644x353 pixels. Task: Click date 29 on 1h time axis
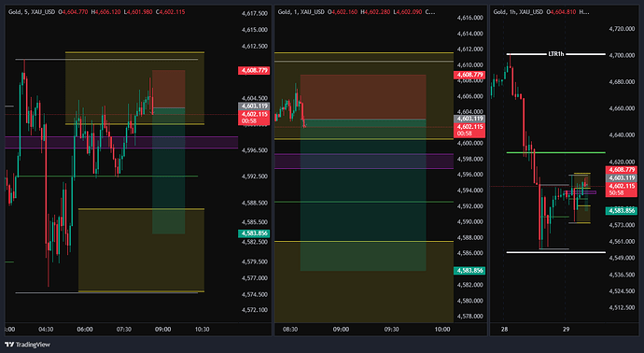pos(566,329)
